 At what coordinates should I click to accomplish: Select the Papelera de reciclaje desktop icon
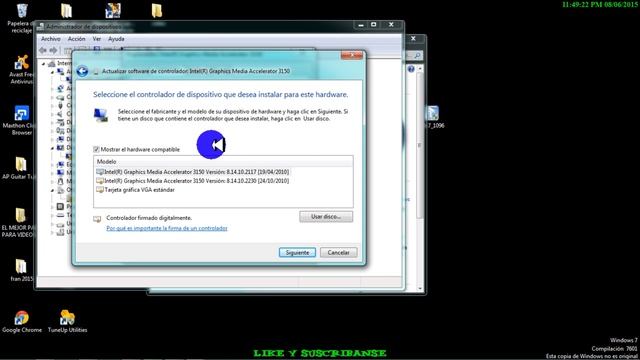click(22, 18)
